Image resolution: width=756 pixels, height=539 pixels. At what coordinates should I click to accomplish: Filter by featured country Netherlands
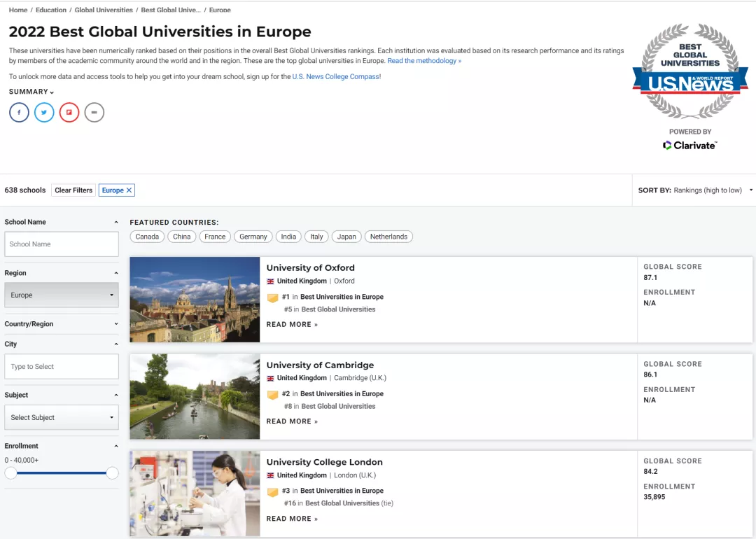coord(388,237)
